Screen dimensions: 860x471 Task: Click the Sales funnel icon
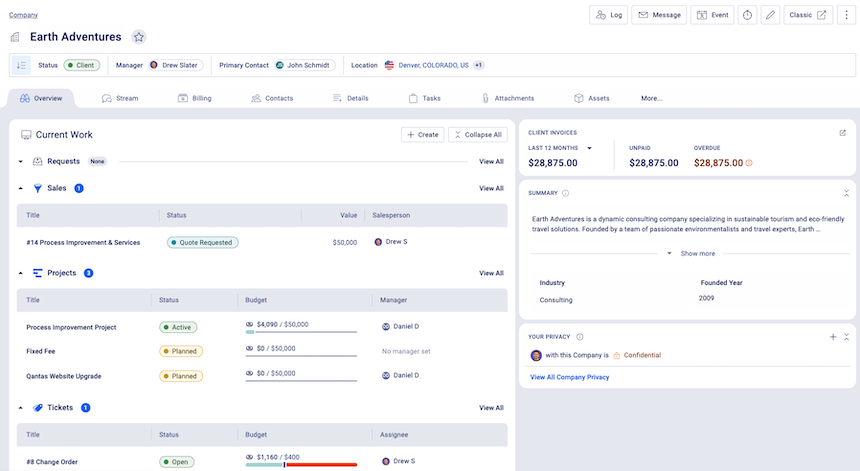[37, 188]
